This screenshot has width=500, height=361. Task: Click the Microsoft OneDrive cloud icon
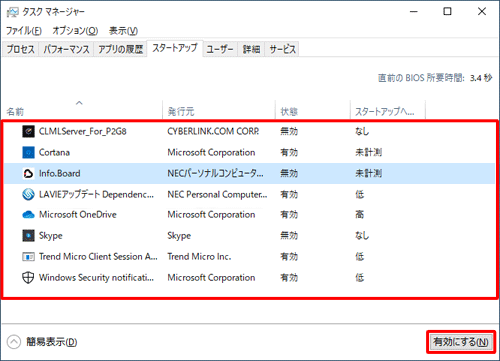(28, 215)
